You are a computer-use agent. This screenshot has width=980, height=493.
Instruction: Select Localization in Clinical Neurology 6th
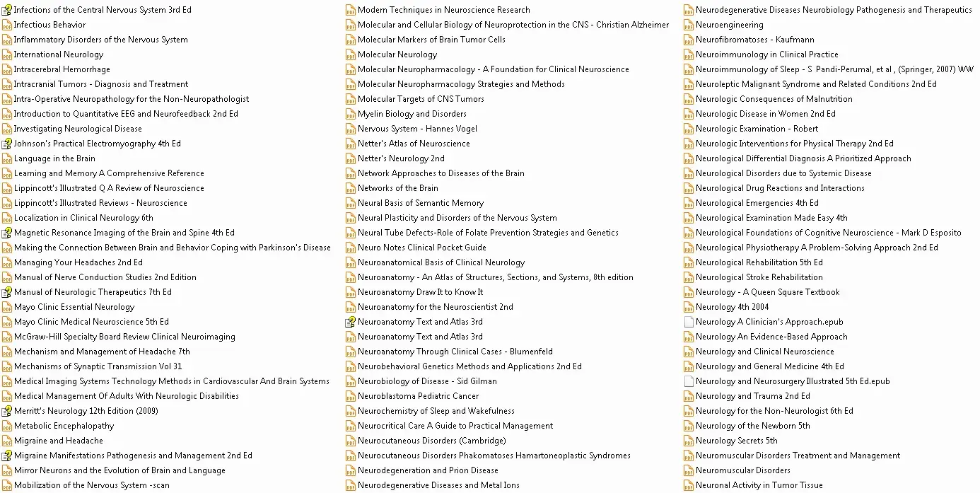coord(83,218)
